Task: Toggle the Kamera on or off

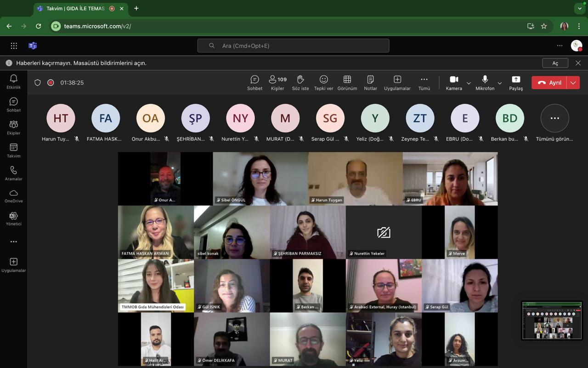Action: (x=454, y=82)
